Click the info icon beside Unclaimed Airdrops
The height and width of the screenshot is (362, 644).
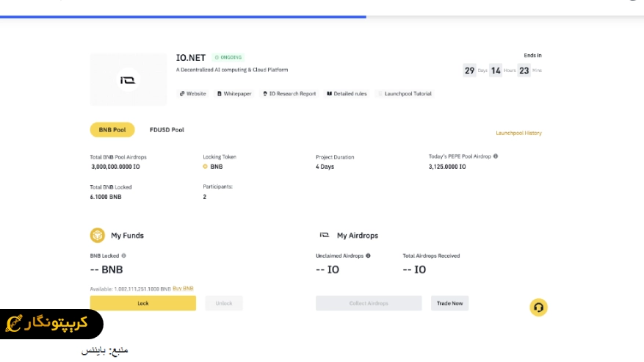tap(368, 256)
